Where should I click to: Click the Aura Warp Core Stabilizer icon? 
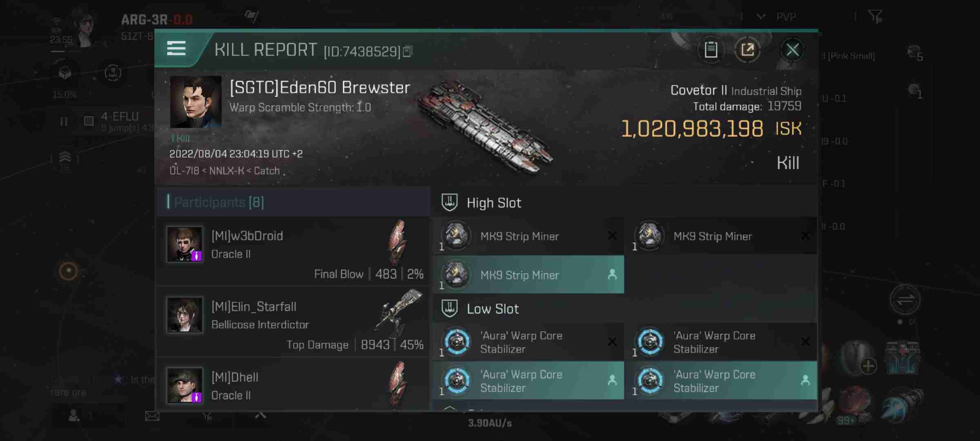pyautogui.click(x=457, y=342)
